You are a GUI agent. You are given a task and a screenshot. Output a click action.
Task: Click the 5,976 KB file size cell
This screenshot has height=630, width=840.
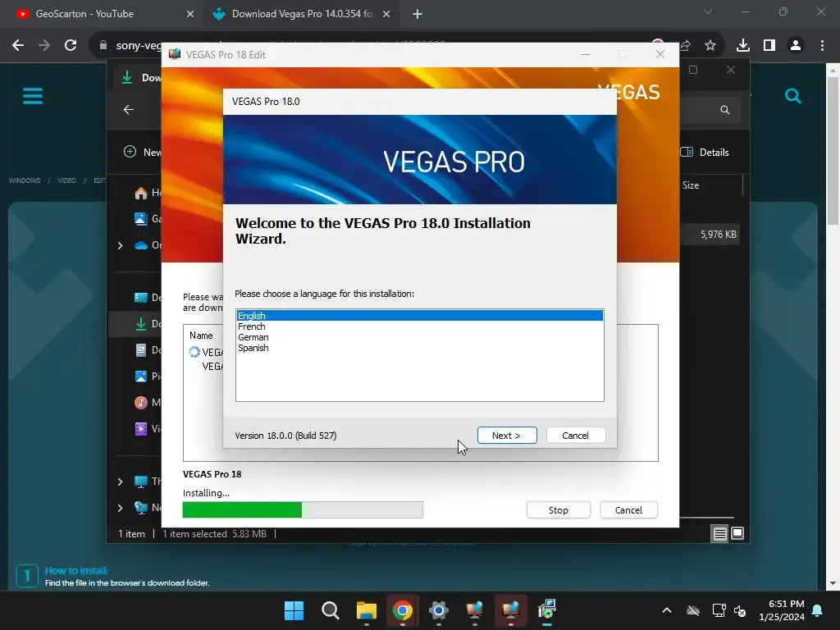point(719,235)
